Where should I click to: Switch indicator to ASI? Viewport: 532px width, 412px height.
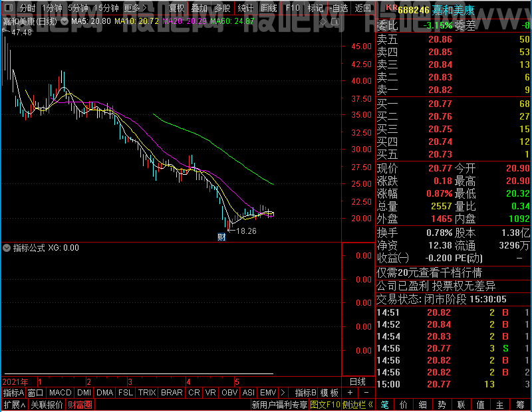pyautogui.click(x=248, y=393)
